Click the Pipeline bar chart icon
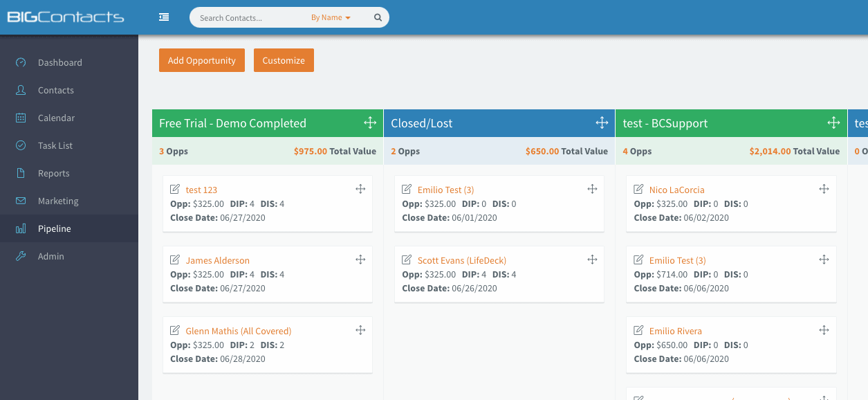Screen dimensions: 868x400 click(21, 228)
